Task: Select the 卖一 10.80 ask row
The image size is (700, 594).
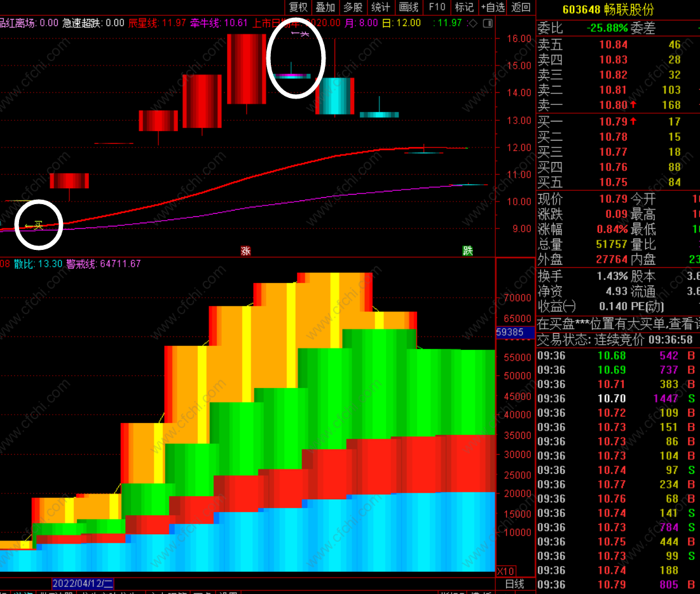Action: tap(618, 105)
